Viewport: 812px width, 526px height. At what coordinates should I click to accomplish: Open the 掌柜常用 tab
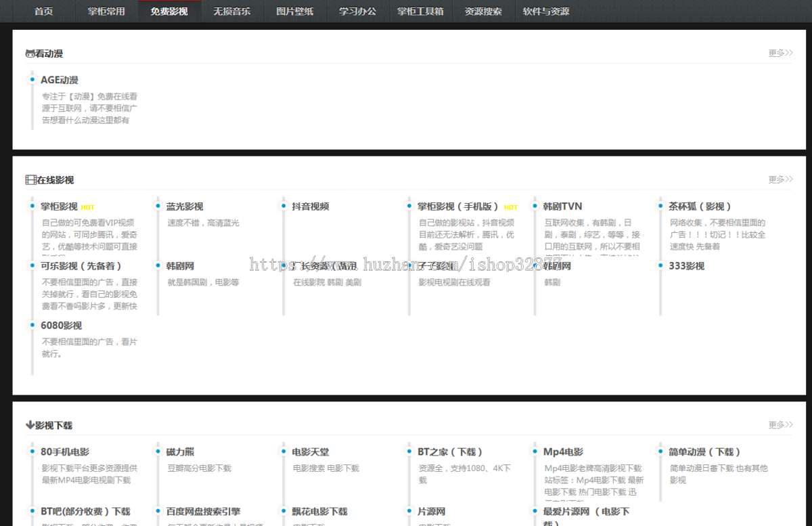point(106,12)
